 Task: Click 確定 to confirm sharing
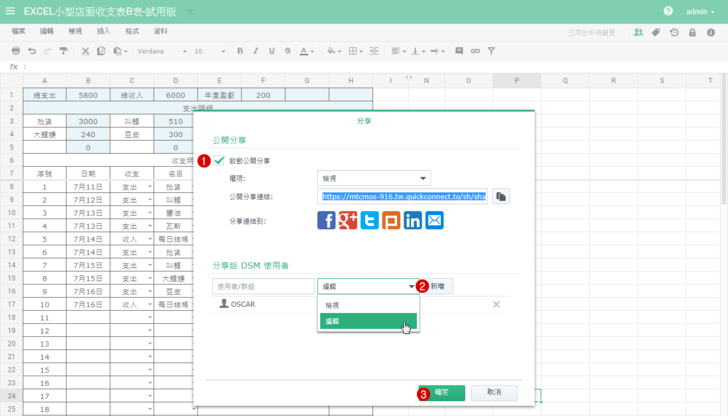(441, 393)
